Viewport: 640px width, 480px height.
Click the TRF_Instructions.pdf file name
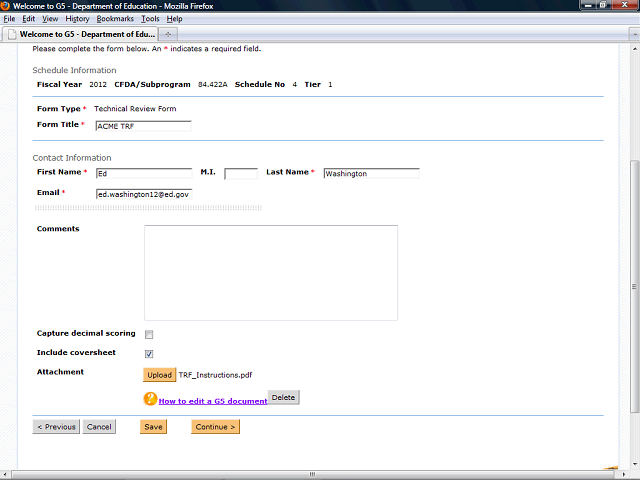pos(215,375)
